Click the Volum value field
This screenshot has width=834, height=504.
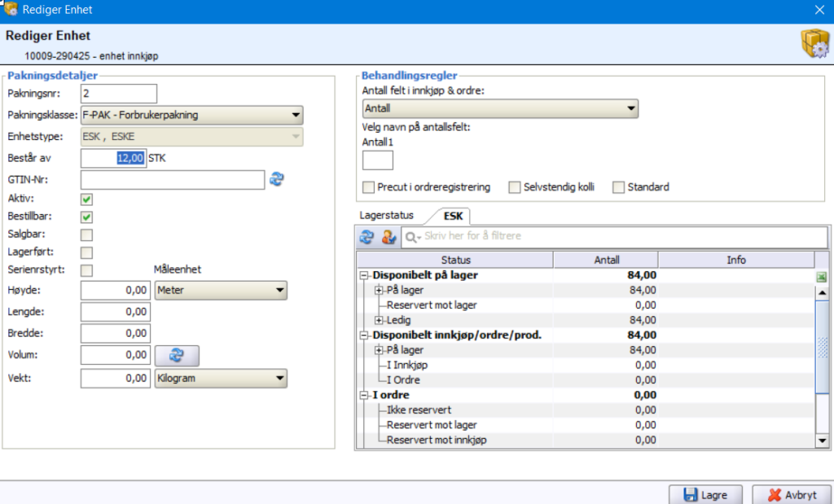coord(116,355)
